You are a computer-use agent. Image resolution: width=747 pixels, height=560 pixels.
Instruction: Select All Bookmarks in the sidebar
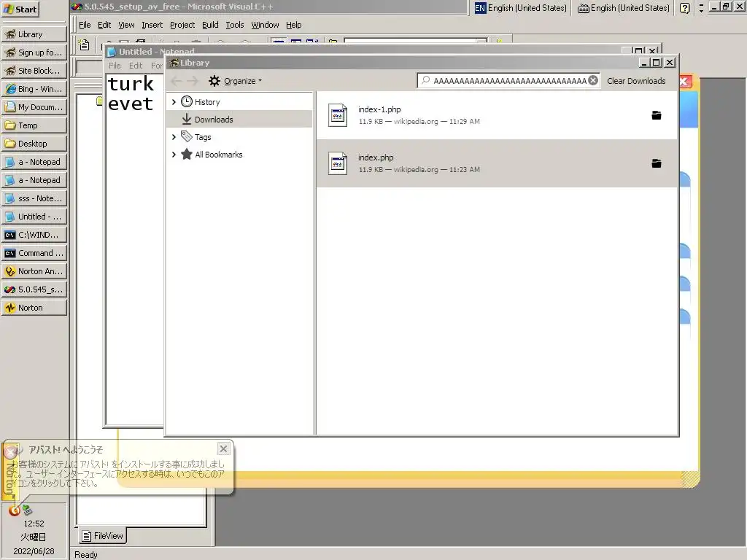coord(219,155)
